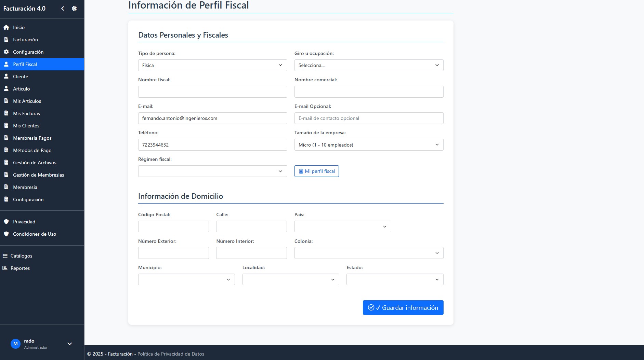Open the Estado dropdown

click(x=395, y=279)
